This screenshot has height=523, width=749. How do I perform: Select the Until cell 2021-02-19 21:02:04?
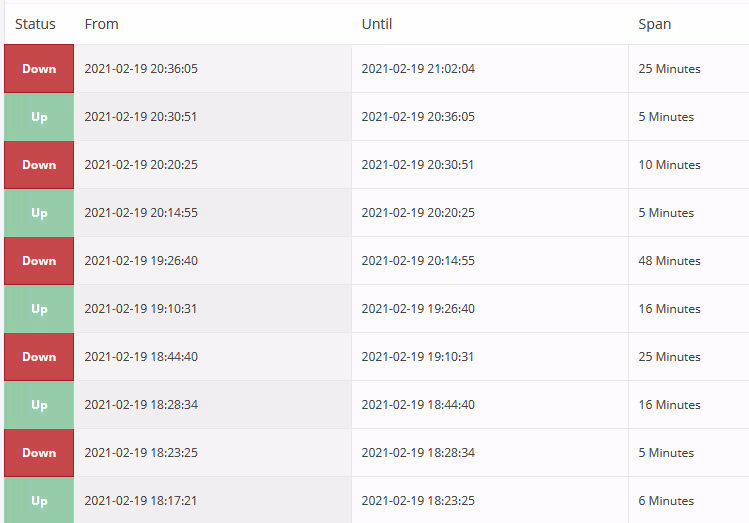[418, 69]
